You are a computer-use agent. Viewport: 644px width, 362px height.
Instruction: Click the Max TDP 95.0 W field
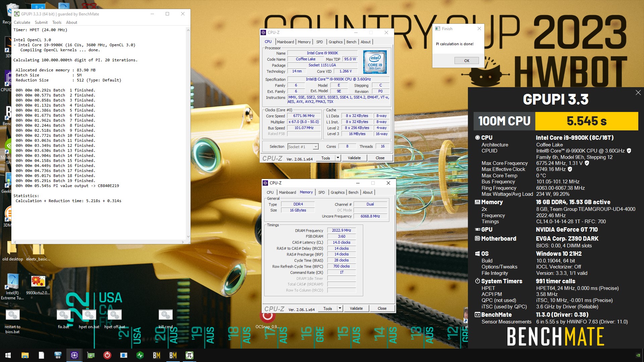coord(350,59)
